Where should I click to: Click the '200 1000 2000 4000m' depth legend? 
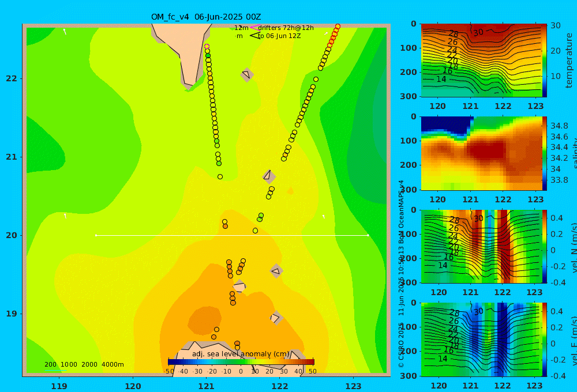click(x=84, y=364)
